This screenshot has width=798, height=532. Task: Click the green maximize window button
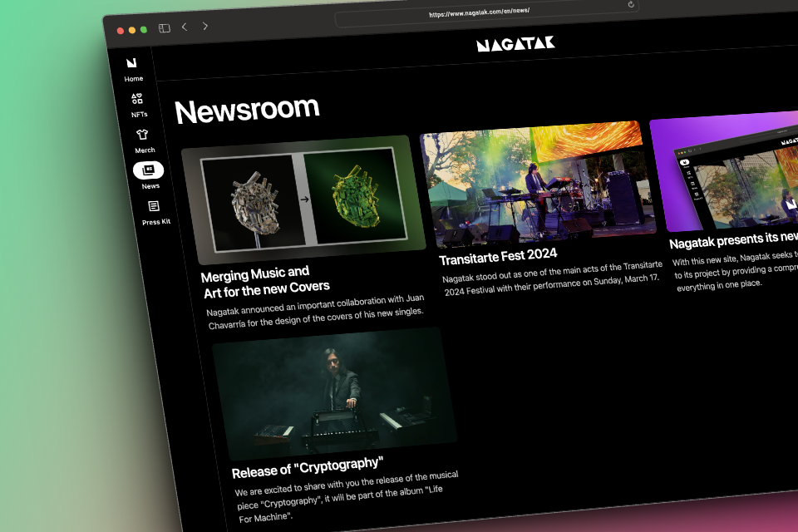[144, 30]
